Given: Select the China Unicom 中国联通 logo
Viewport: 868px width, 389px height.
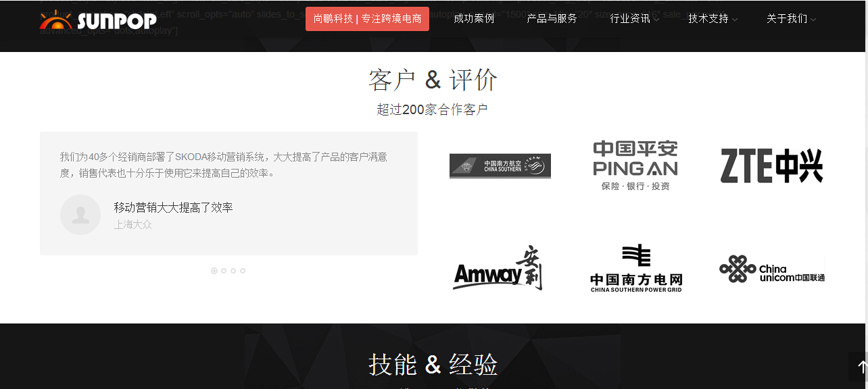Looking at the screenshot, I should click(x=771, y=269).
